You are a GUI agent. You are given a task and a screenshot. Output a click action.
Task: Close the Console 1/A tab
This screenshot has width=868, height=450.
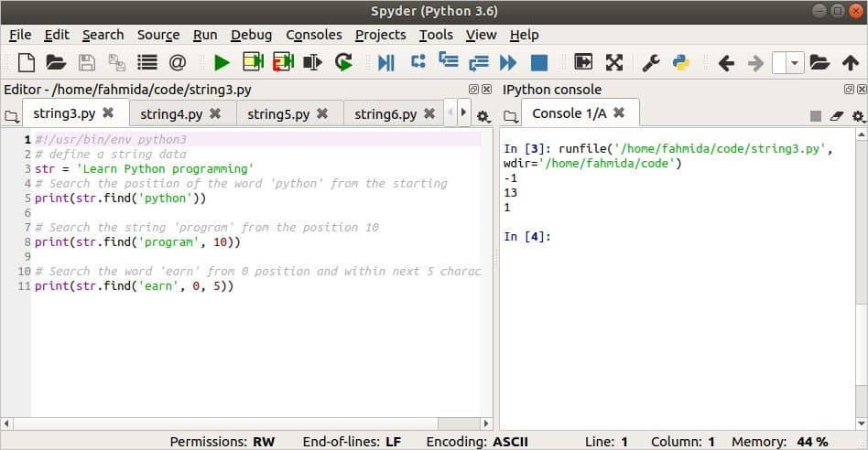[619, 112]
